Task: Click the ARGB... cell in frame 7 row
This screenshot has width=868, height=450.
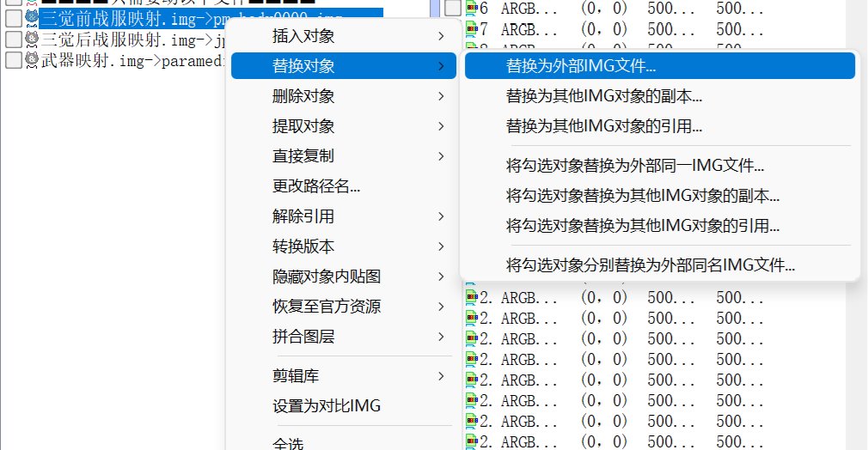Action: (x=529, y=29)
